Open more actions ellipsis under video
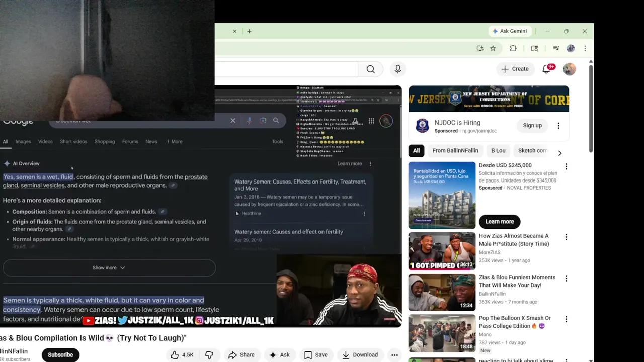Viewport: 644px width, 362px height. pyautogui.click(x=395, y=355)
